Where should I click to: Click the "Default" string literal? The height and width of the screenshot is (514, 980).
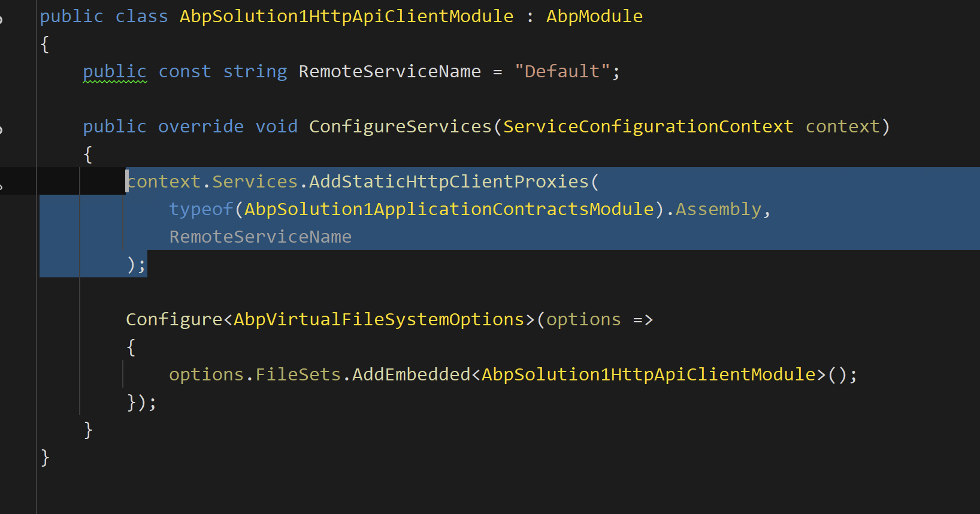point(562,71)
